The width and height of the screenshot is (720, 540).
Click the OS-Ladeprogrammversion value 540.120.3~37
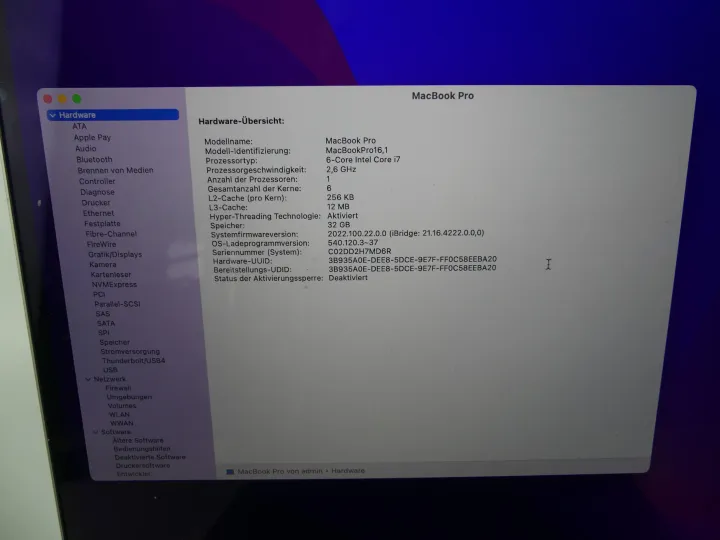(x=353, y=242)
